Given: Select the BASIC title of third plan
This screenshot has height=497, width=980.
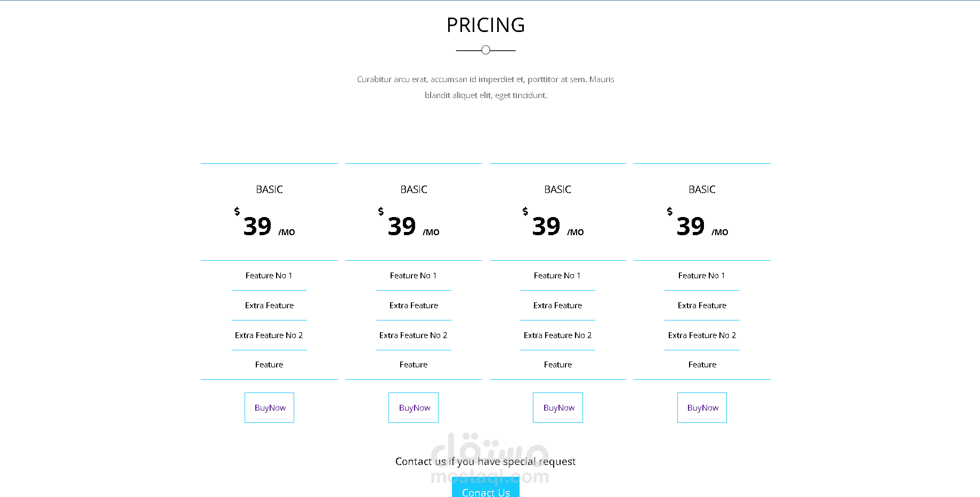Looking at the screenshot, I should click(557, 189).
